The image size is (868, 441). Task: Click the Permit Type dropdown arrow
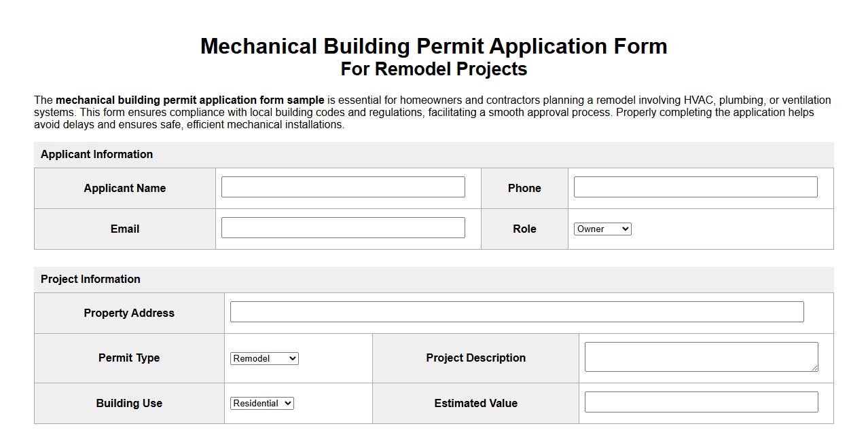pyautogui.click(x=293, y=358)
